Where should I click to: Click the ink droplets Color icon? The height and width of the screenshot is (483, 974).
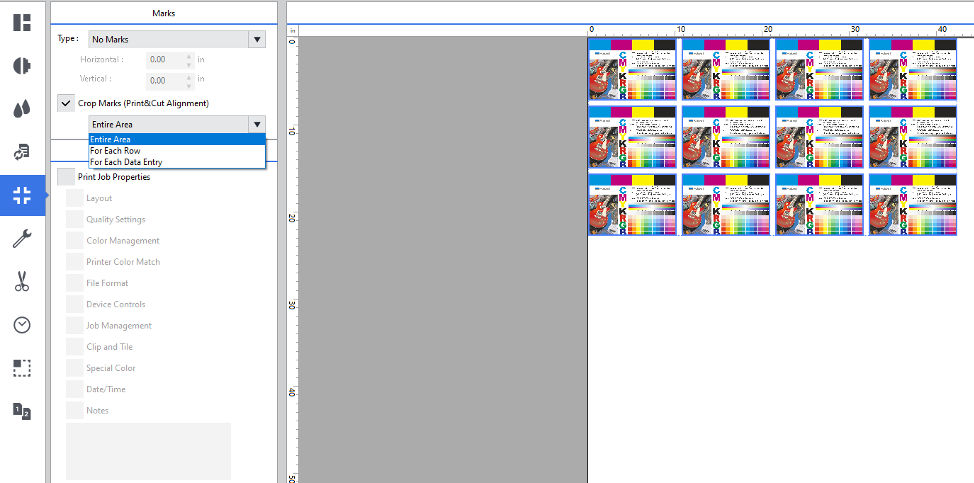[x=22, y=109]
